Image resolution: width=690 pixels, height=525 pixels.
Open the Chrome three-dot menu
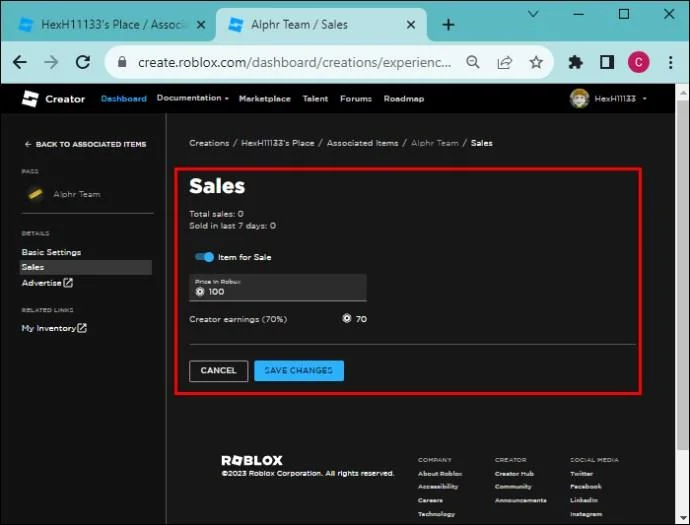[670, 62]
